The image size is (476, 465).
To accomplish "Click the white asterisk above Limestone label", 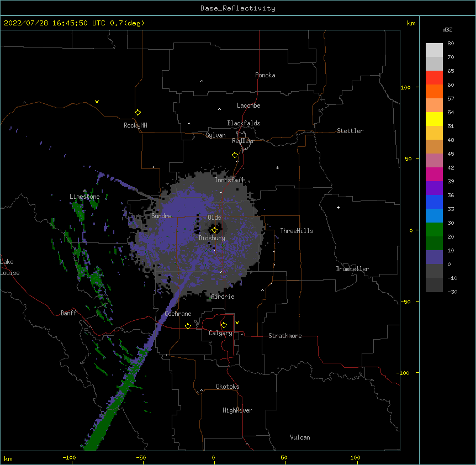I will tap(85, 191).
